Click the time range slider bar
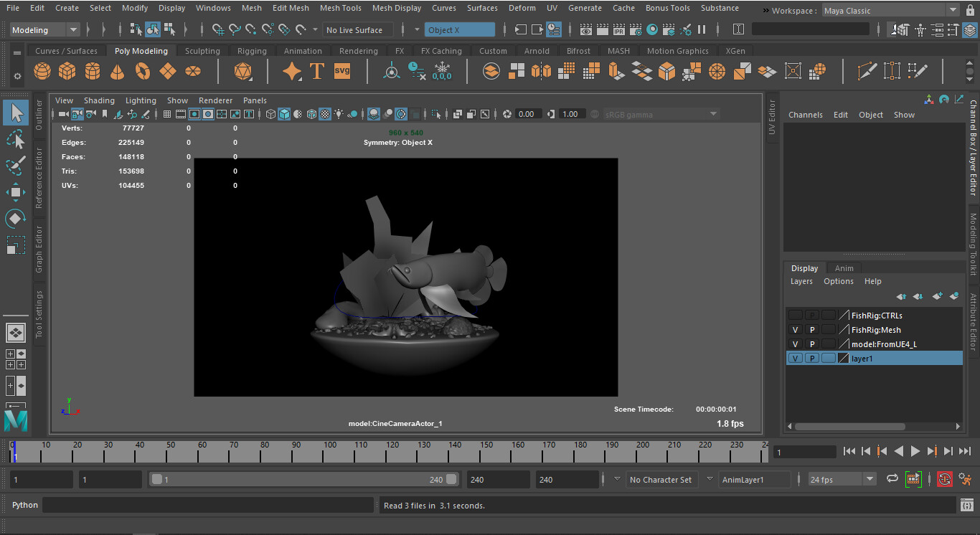980x535 pixels. 304,479
